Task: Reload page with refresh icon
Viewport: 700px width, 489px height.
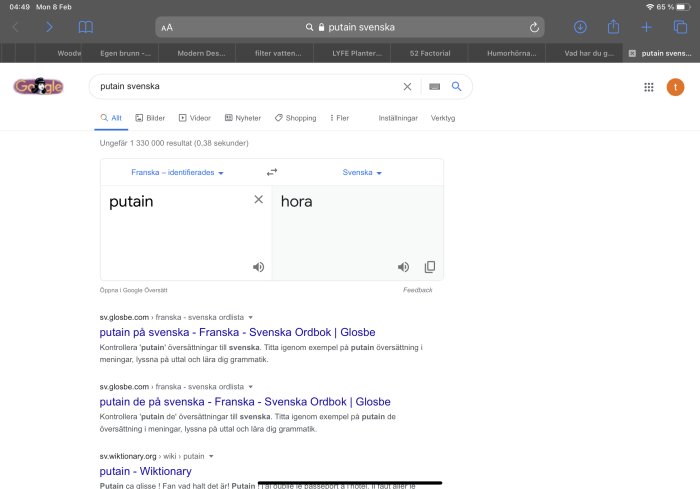Action: pos(534,28)
